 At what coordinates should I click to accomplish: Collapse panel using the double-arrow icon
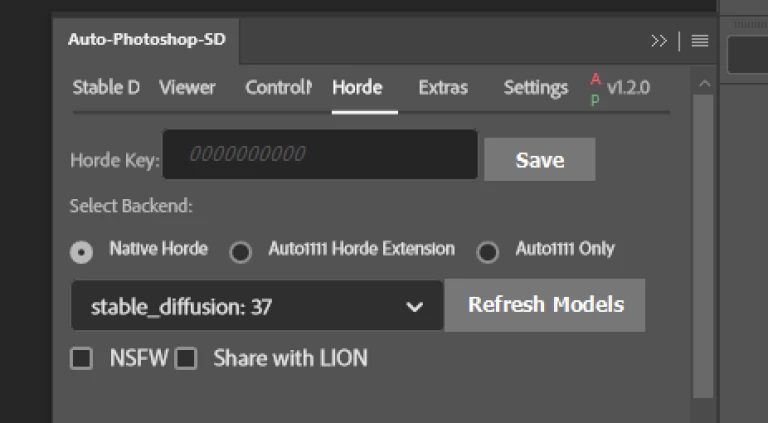click(659, 41)
